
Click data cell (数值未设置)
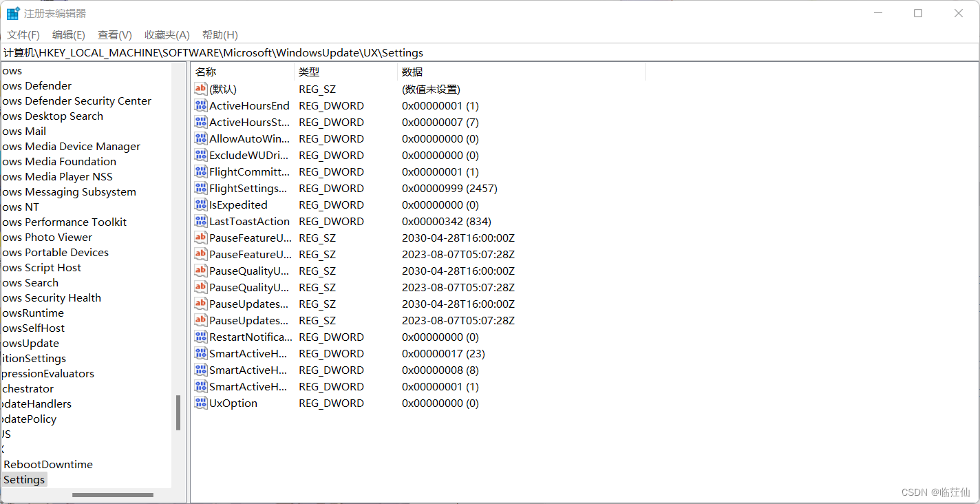[431, 89]
